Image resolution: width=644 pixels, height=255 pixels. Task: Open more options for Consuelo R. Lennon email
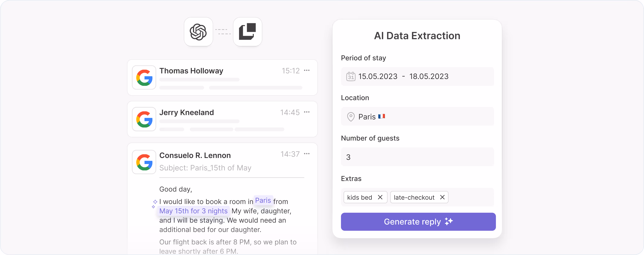tap(307, 154)
